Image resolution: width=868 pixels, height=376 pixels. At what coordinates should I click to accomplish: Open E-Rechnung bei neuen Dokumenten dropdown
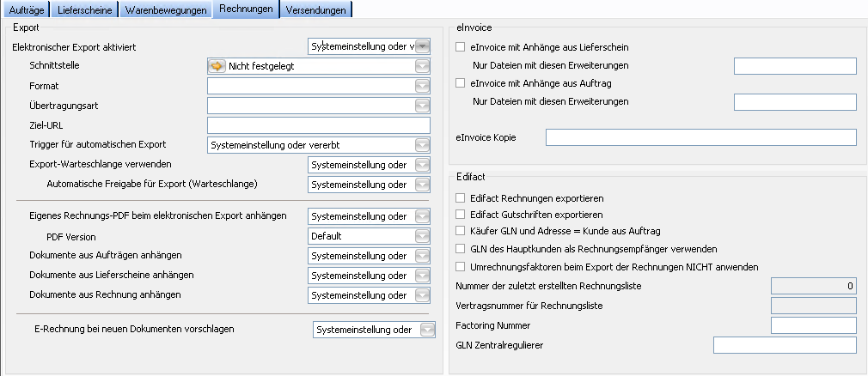click(427, 330)
